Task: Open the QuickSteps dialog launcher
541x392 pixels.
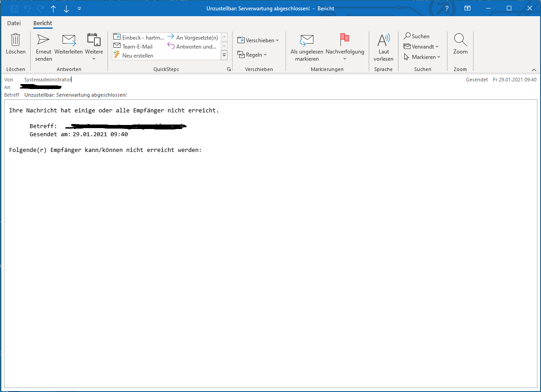Action: click(229, 69)
